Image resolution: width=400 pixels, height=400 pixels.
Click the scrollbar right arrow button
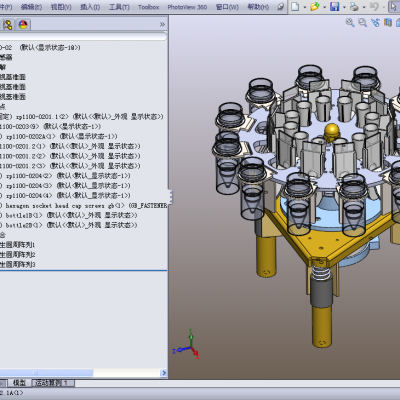click(164, 373)
